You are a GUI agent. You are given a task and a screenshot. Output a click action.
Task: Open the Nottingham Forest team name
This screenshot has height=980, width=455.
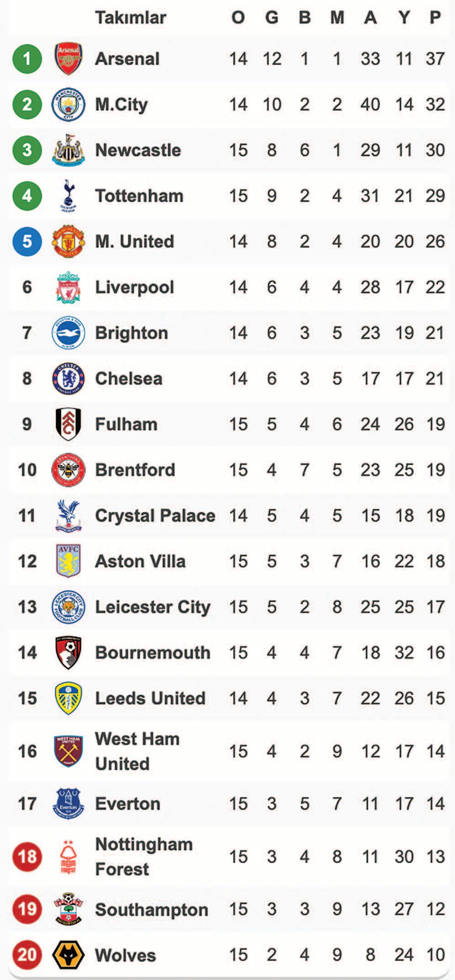[x=143, y=856]
